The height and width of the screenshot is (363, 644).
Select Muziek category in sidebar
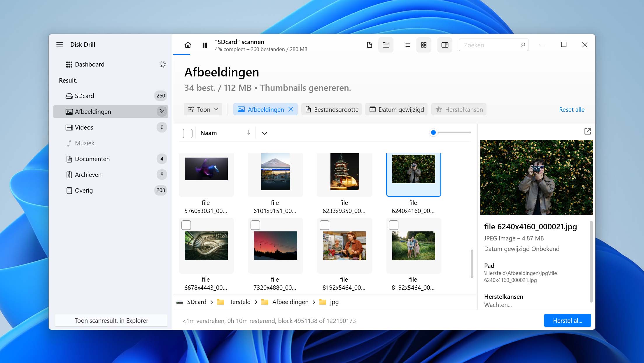(x=111, y=143)
